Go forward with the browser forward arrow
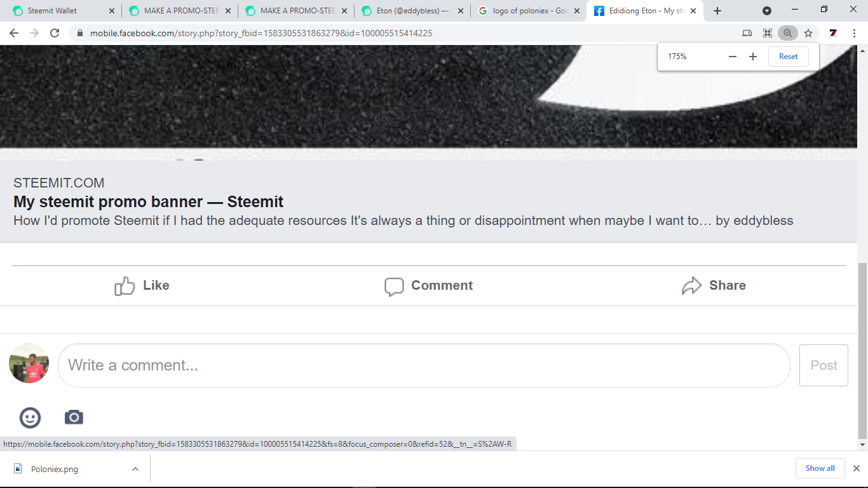868x488 pixels. (34, 33)
